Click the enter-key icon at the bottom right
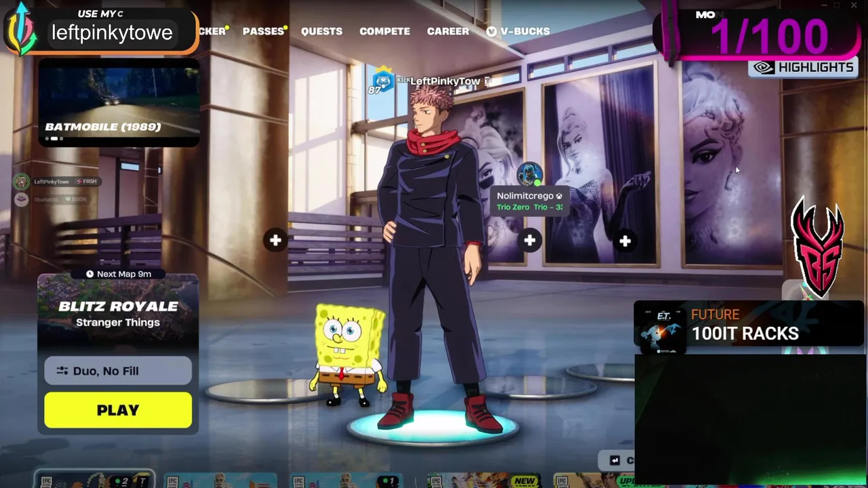868x488 pixels. [x=614, y=460]
